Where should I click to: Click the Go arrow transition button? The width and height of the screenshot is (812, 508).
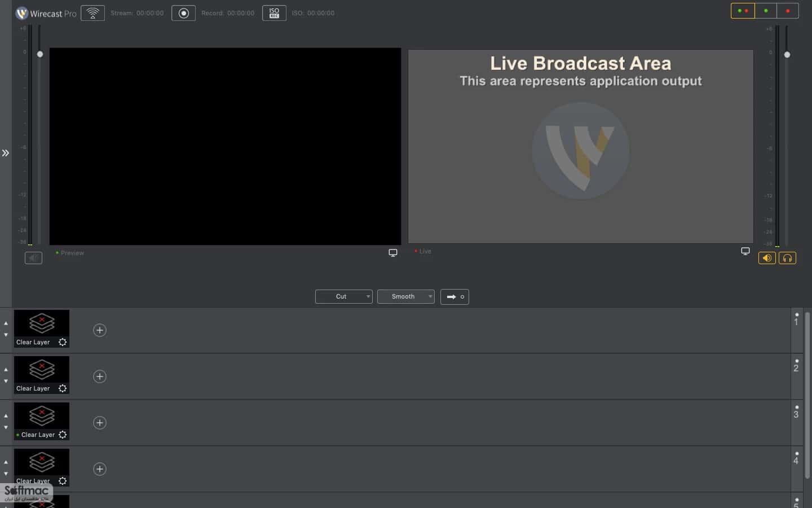pyautogui.click(x=454, y=296)
